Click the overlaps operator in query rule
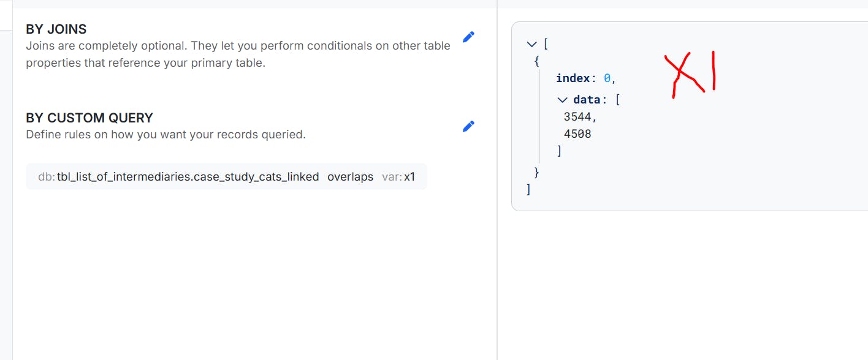 (350, 177)
